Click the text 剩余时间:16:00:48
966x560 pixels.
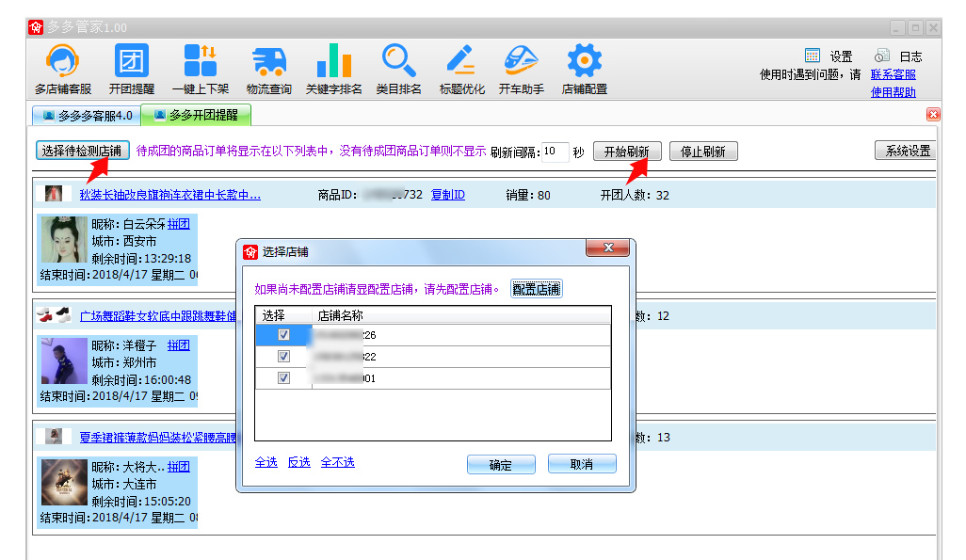pos(141,380)
